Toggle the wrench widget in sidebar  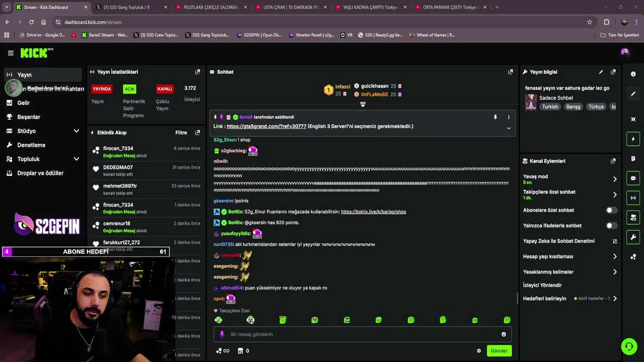coord(633,237)
